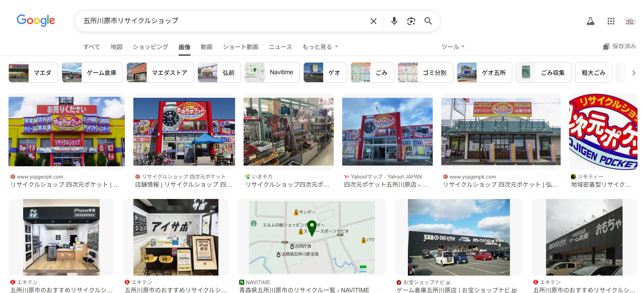Select the マエダ filter chip
Screen dimensions: 644x293
33,73
